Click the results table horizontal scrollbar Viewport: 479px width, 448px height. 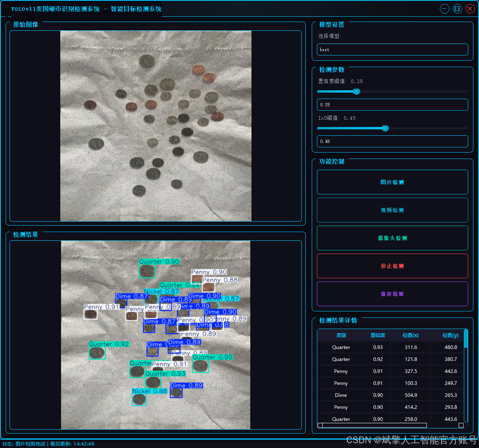click(x=391, y=425)
